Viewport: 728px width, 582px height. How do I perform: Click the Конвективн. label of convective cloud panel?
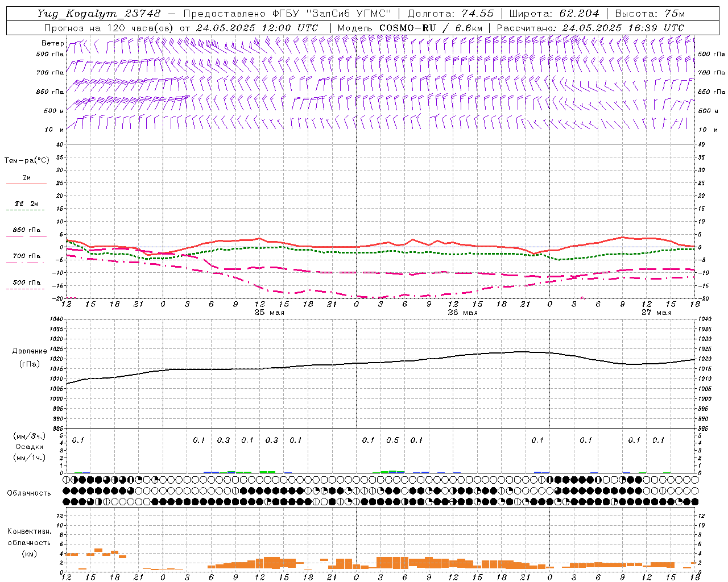[29, 531]
